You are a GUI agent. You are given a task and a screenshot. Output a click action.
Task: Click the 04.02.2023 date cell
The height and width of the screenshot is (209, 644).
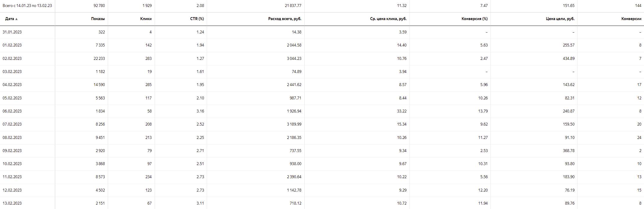click(x=12, y=85)
